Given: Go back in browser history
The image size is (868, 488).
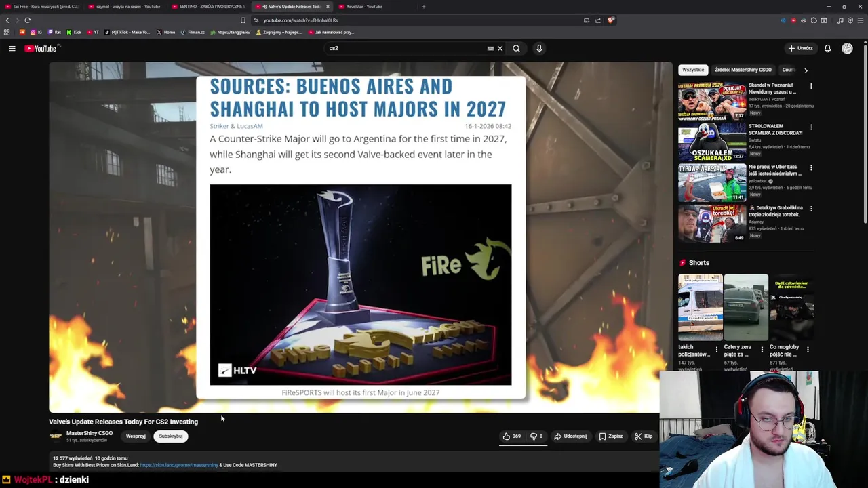Looking at the screenshot, I should click(x=7, y=20).
